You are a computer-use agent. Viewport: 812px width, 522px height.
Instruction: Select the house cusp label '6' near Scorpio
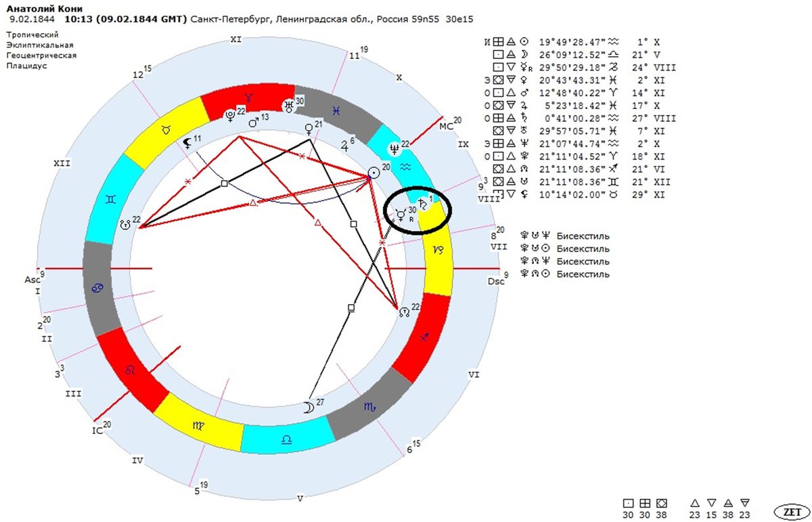[409, 450]
